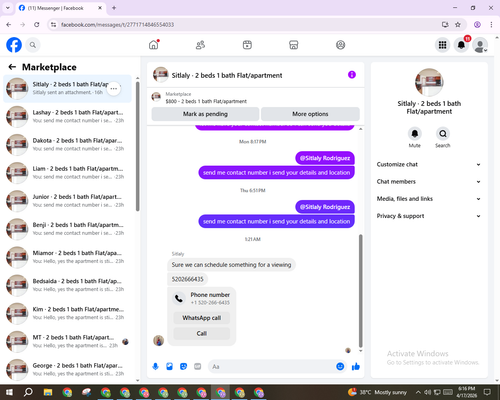Send a voice clip microphone icon
Screen dimensions: 500x400
click(155, 366)
